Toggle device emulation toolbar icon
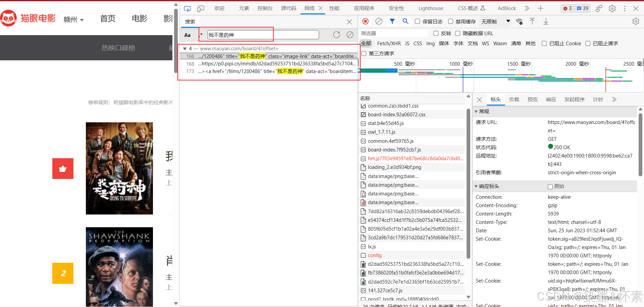Viewport: 644px width, 307px height. click(x=201, y=8)
